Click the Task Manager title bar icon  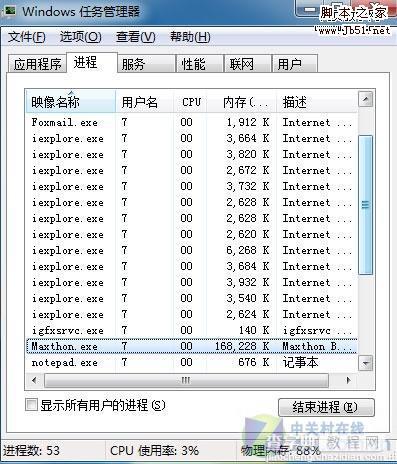click(x=10, y=11)
